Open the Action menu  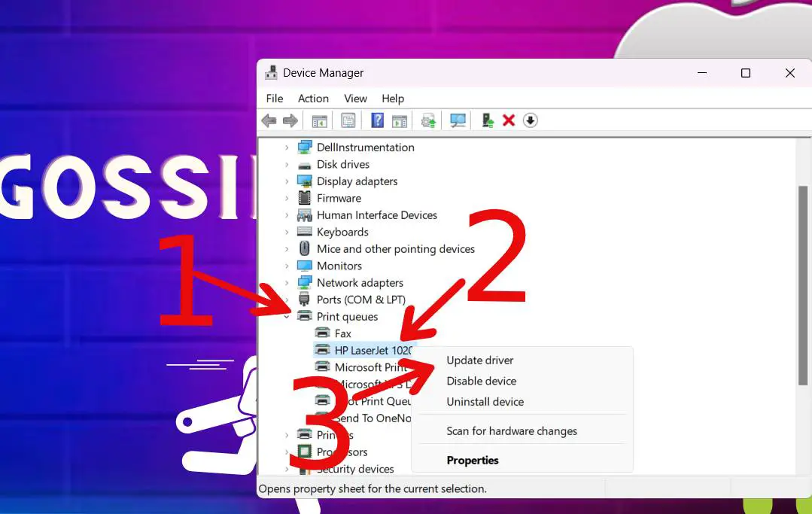313,98
